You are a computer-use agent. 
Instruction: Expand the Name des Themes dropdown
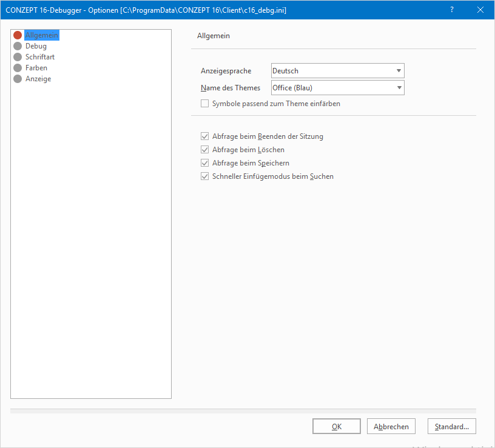(399, 88)
